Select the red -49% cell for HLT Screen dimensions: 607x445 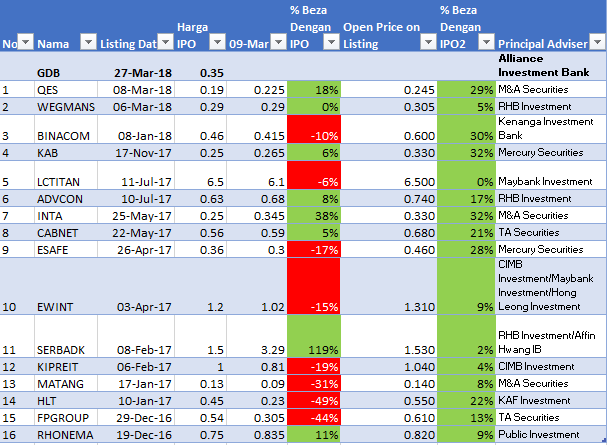314,400
